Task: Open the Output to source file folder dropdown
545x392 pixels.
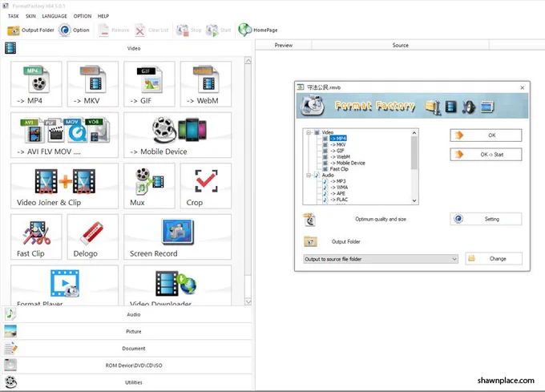Action: [x=381, y=259]
